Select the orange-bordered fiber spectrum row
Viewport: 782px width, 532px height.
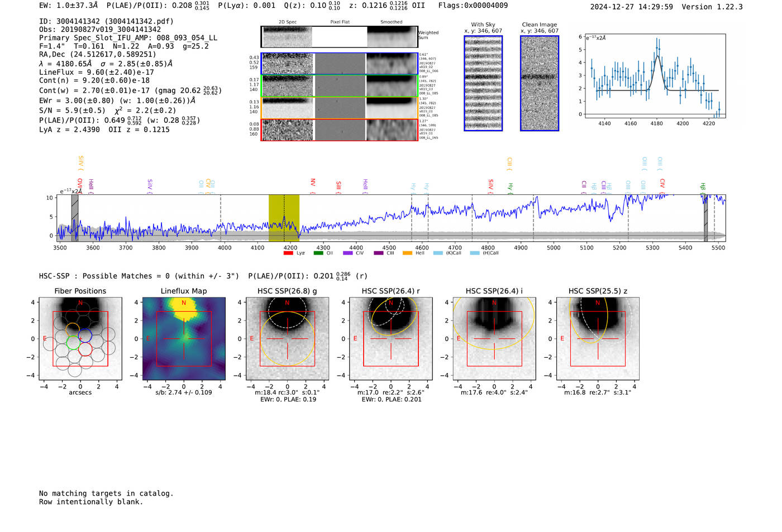pos(339,108)
